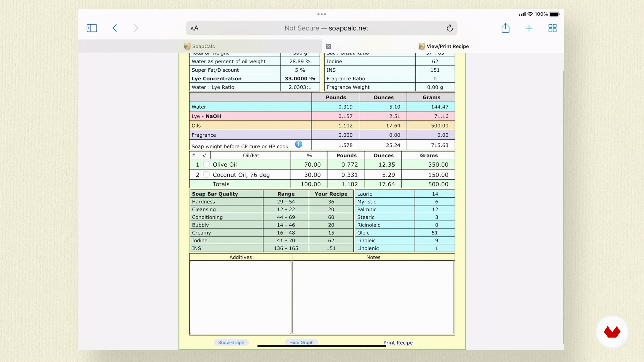644x362 pixels.
Task: Click the Soap Bar Quality header
Action: pos(215,194)
